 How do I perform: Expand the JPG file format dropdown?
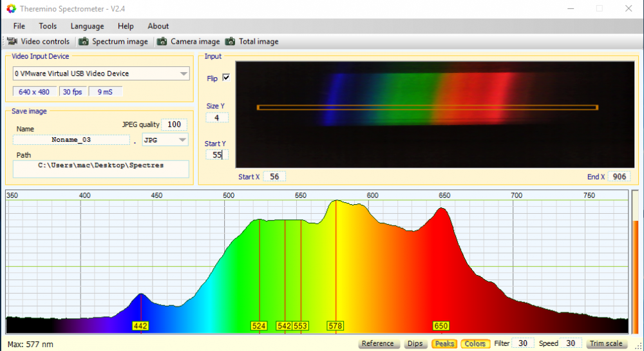click(182, 140)
